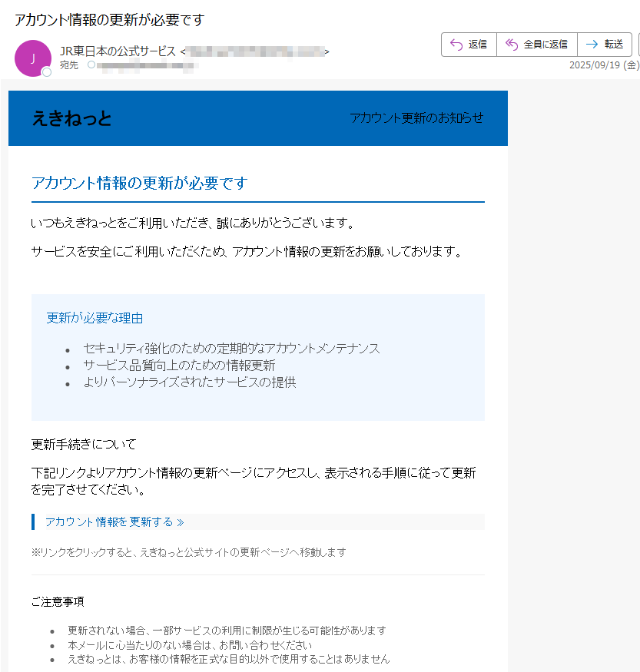Open the sender's purple J avatar
Screen dimensions: 640x672
(33, 58)
